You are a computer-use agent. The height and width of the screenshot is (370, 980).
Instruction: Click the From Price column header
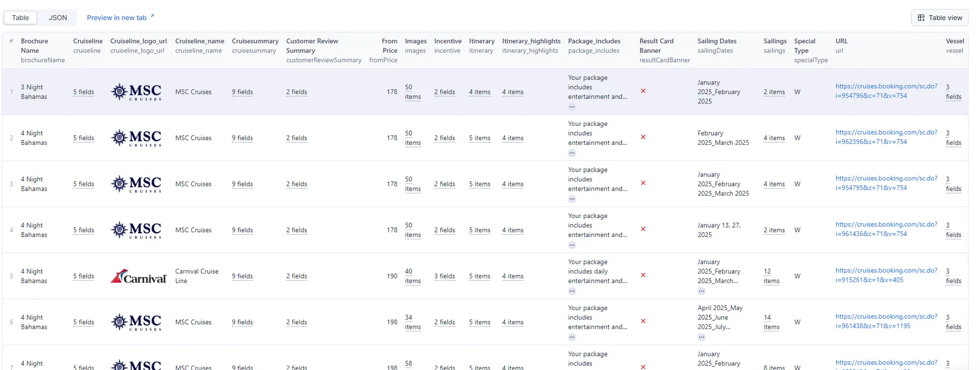pos(383,51)
